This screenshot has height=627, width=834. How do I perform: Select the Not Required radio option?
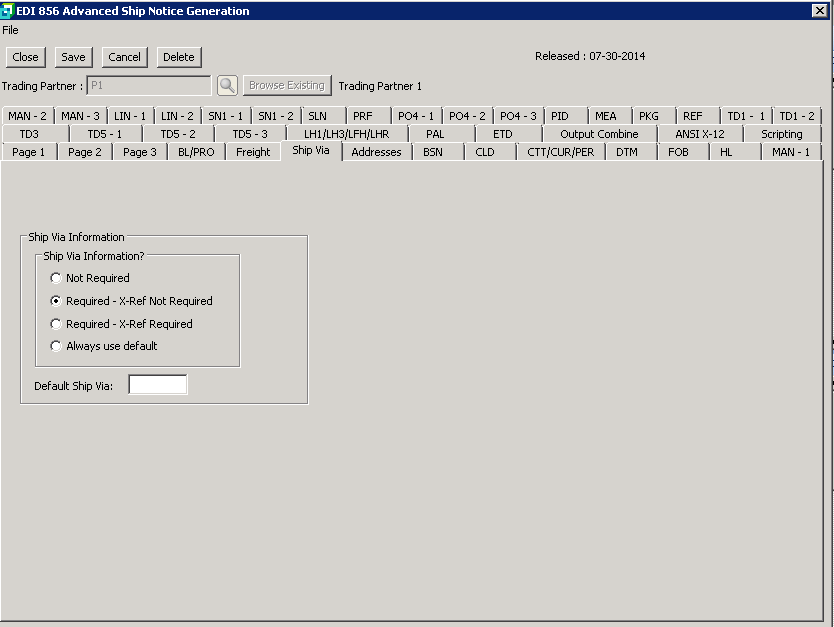(x=56, y=278)
